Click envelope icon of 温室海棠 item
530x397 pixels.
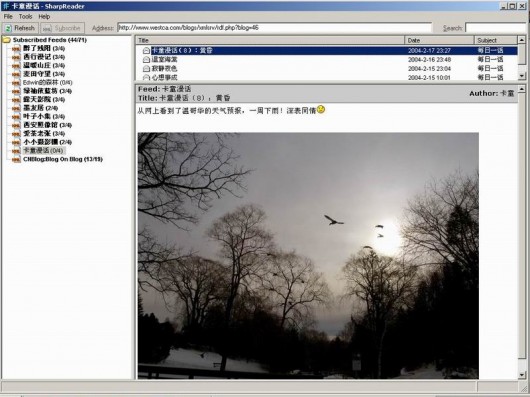(x=146, y=59)
